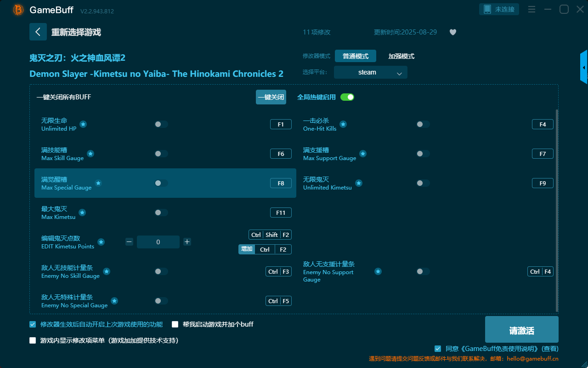This screenshot has width=588, height=368.
Task: Toggle Enemy No Special Gauge switch
Action: coord(161,301)
